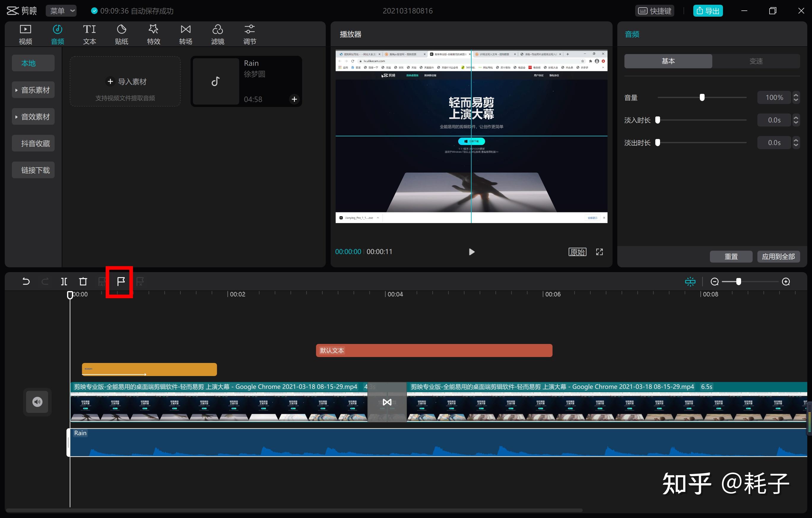Open the 文本 tab
Image resolution: width=812 pixels, height=518 pixels.
89,34
